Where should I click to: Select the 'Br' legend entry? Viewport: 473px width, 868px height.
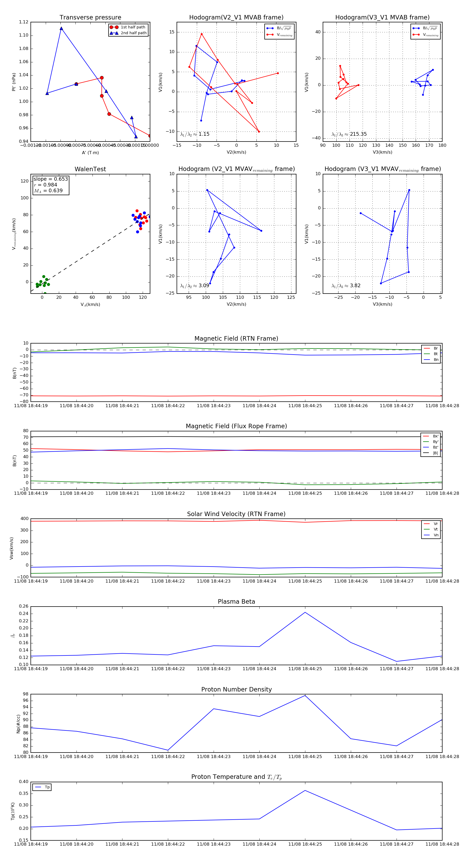coord(431,349)
